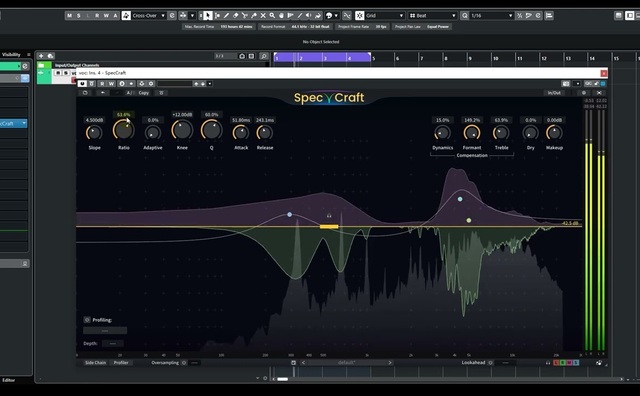Toggle global Read automation R button
Screen dimensions: 640x396
pyautogui.click(x=97, y=16)
